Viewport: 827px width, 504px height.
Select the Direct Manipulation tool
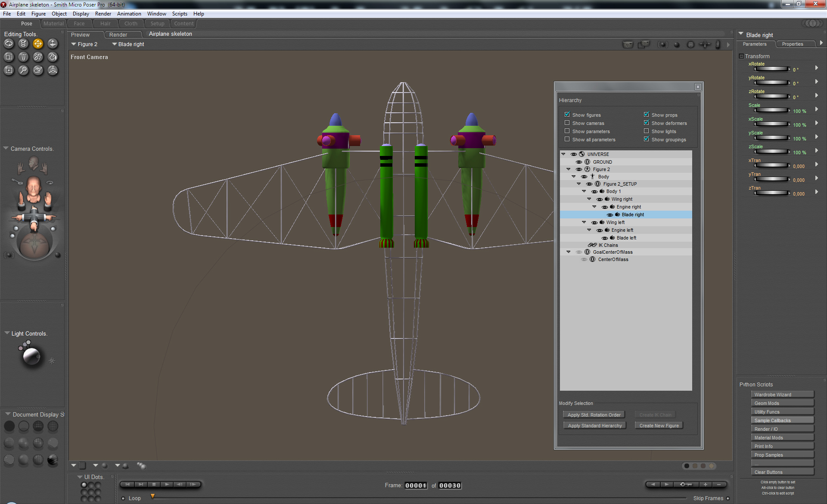(x=53, y=70)
